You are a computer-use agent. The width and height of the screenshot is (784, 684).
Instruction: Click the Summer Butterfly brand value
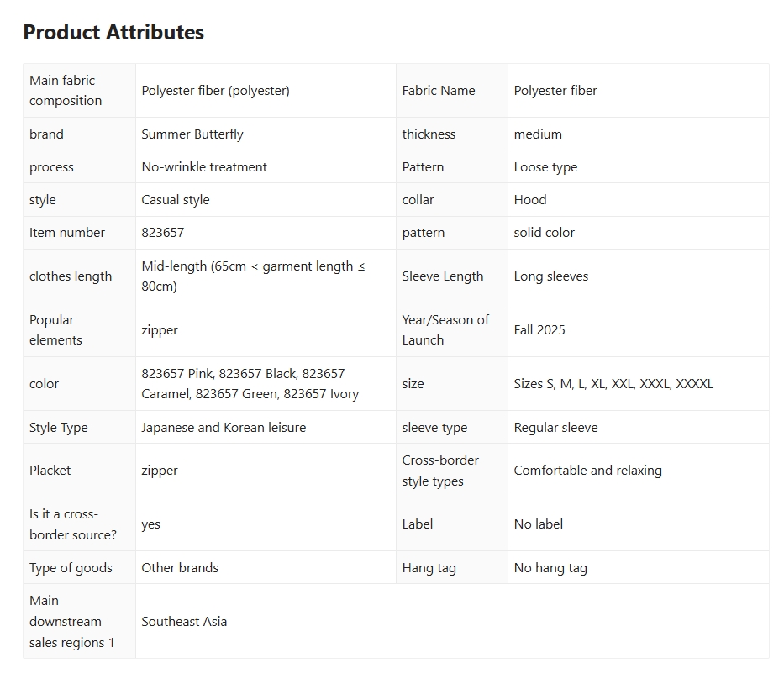pos(192,134)
